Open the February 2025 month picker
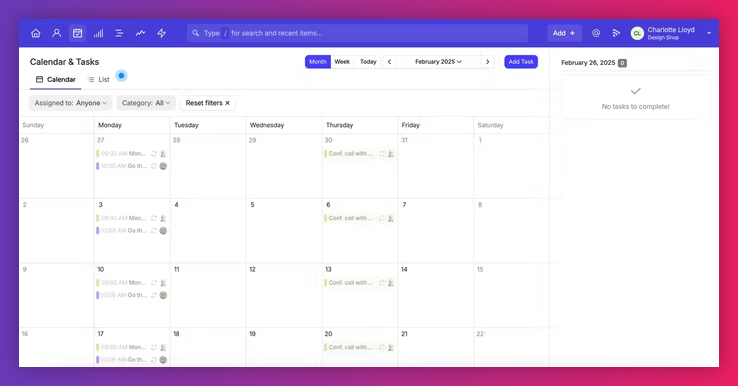Viewport: 738px width, 386px height. (438, 62)
